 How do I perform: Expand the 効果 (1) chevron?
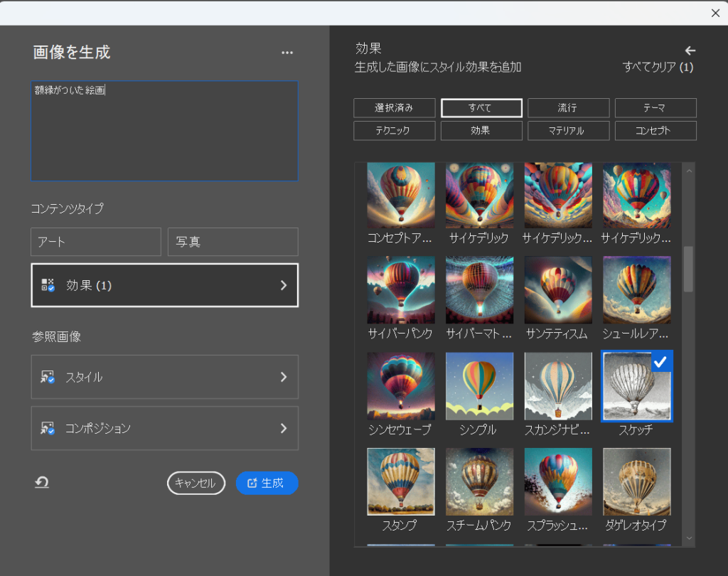283,285
